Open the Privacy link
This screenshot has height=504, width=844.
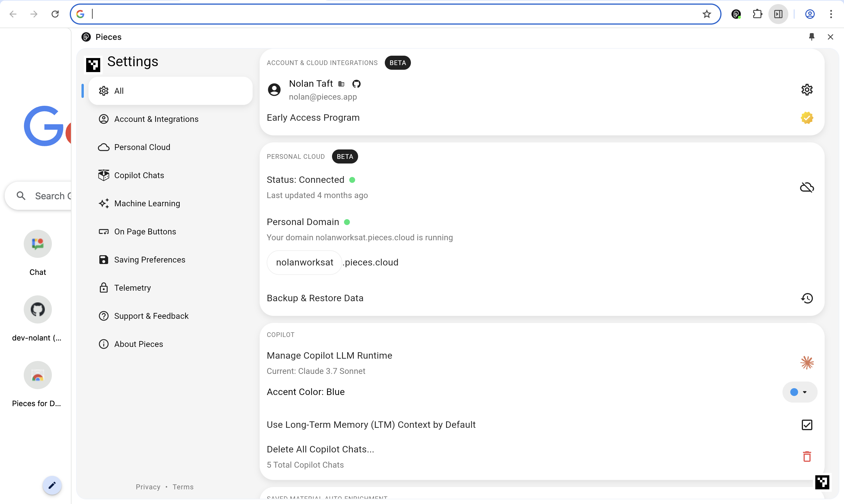[148, 487]
